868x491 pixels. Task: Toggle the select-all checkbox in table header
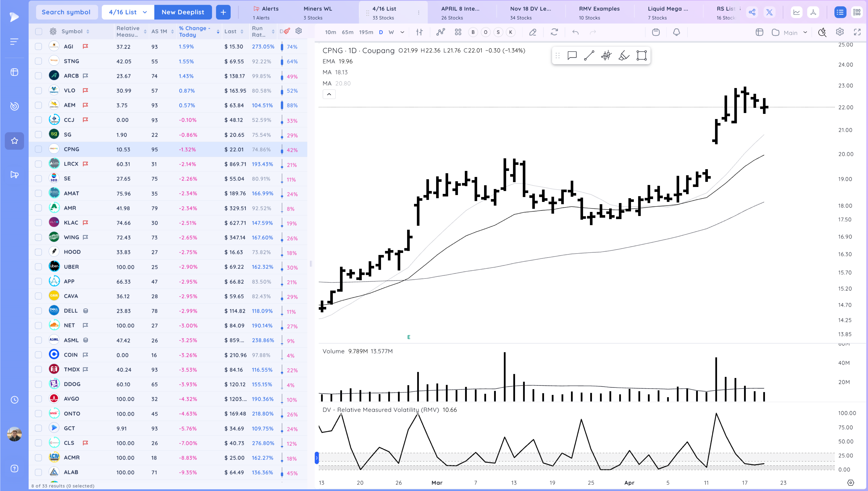click(38, 31)
